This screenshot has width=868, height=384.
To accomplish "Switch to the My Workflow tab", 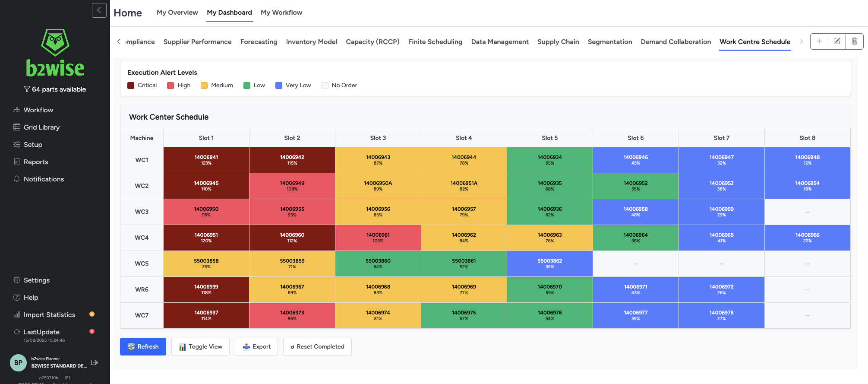I will 281,13.
